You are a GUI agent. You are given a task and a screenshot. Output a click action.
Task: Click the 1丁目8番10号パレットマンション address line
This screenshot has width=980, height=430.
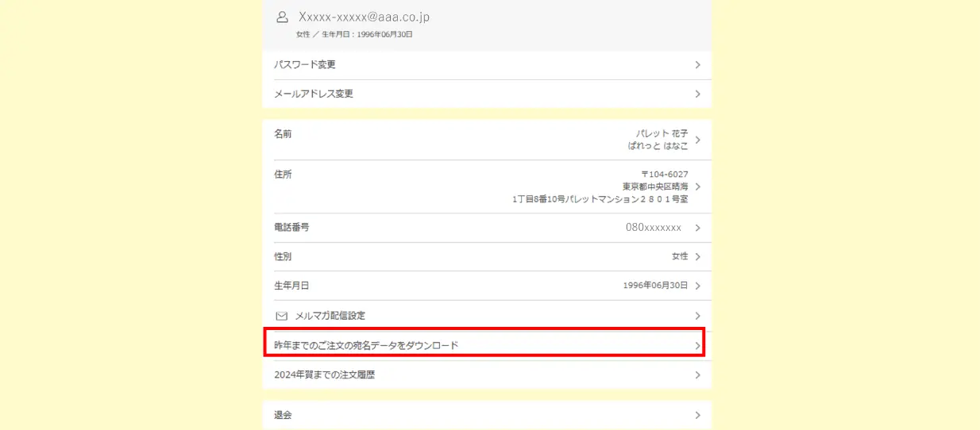point(600,199)
